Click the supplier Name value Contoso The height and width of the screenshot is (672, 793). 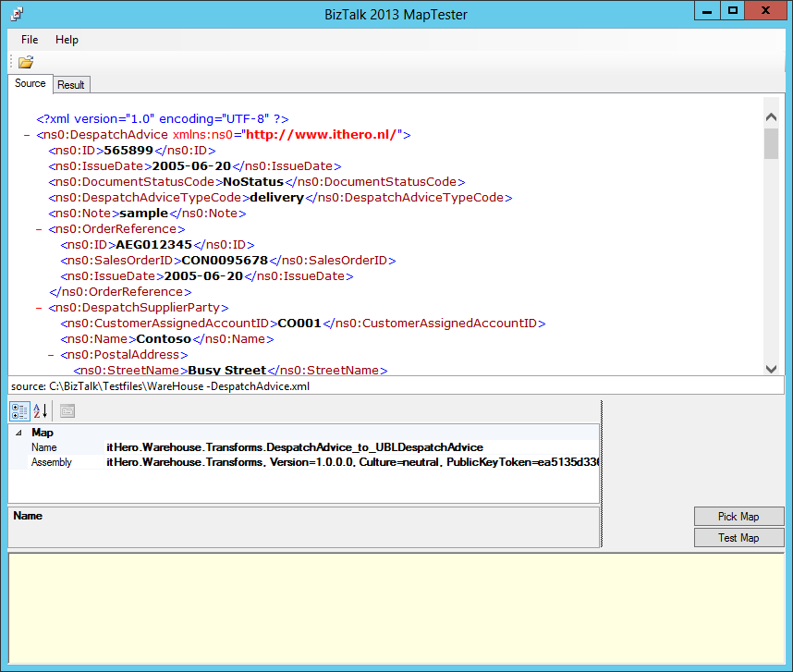(x=164, y=339)
